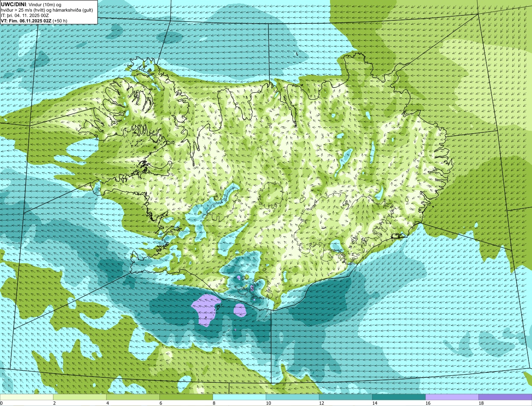Click the '0' label on the color scale
532x406 pixels.
[1, 403]
